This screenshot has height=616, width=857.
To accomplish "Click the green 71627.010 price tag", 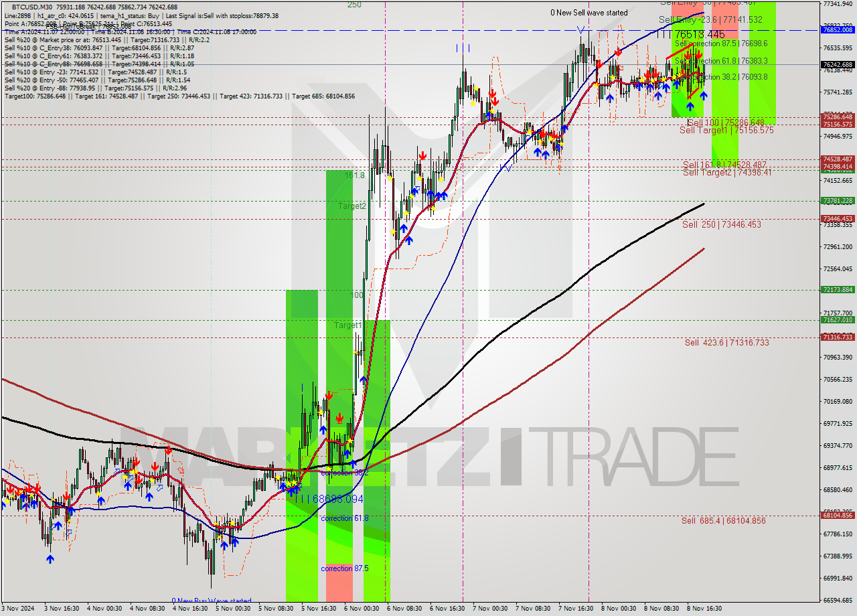I will tap(838, 319).
